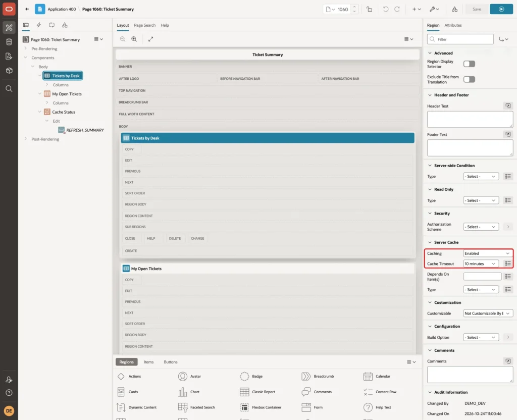Screen dimensions: 517x420
Task: Click the Header Text textarea
Action: click(470, 119)
